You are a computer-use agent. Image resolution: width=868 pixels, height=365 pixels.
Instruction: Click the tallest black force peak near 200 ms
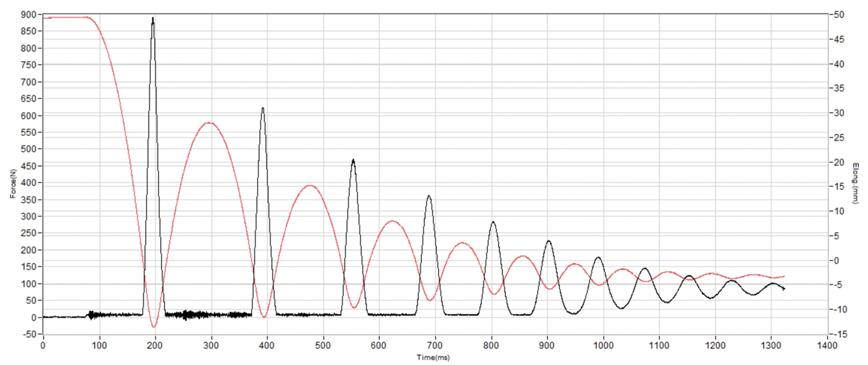pos(153,20)
